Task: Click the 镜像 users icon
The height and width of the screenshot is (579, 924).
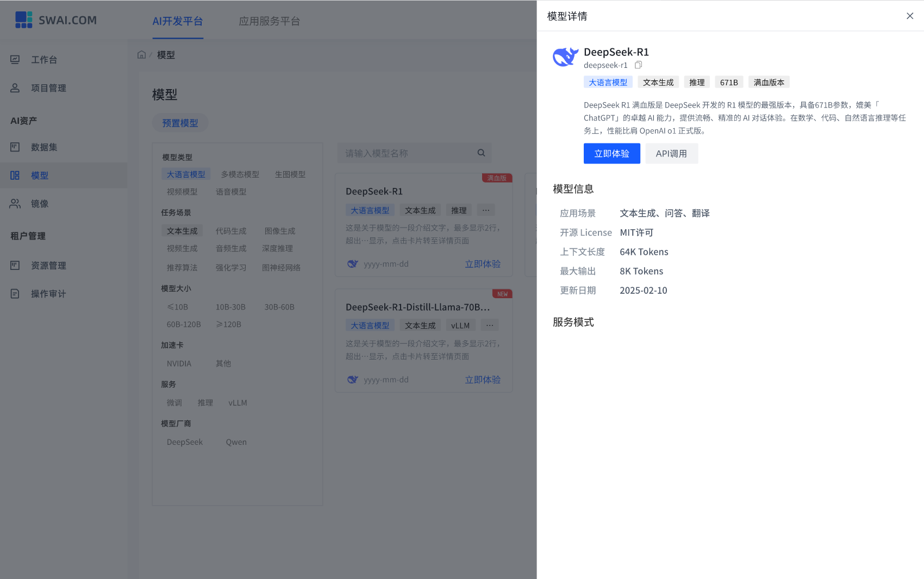Action: pos(15,204)
